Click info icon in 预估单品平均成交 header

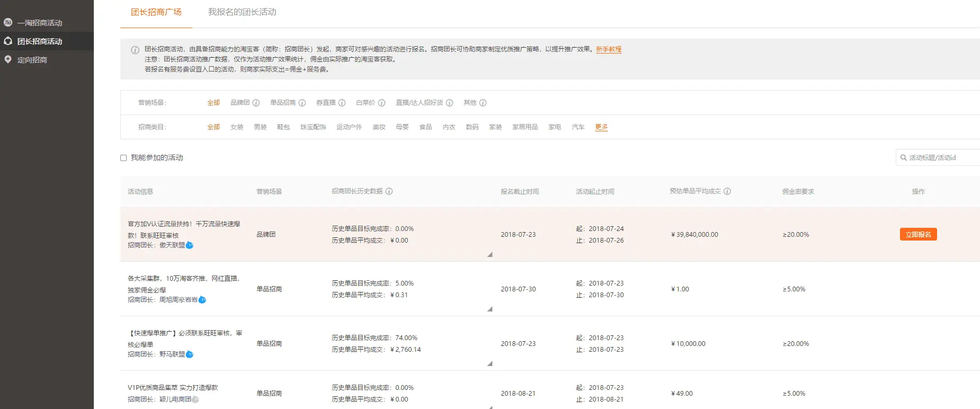click(727, 191)
